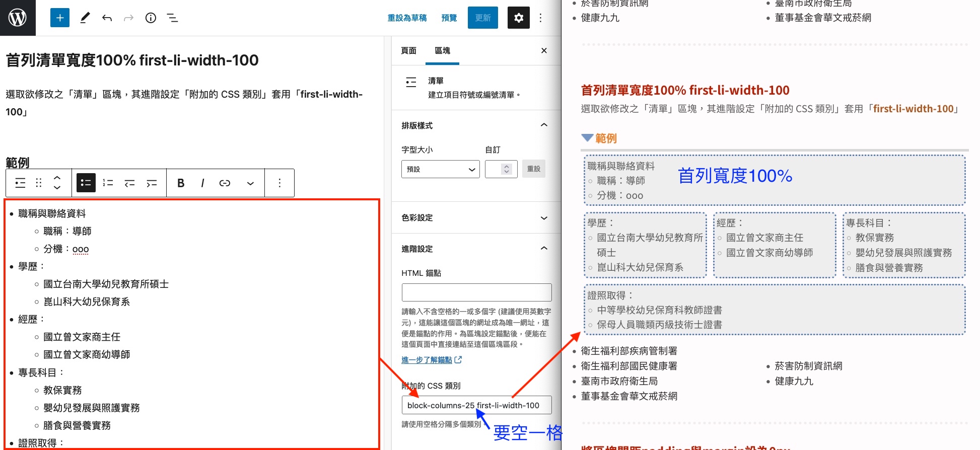Screen dimensions: 980x450
Task: Outdent the list item
Action: coord(130,183)
